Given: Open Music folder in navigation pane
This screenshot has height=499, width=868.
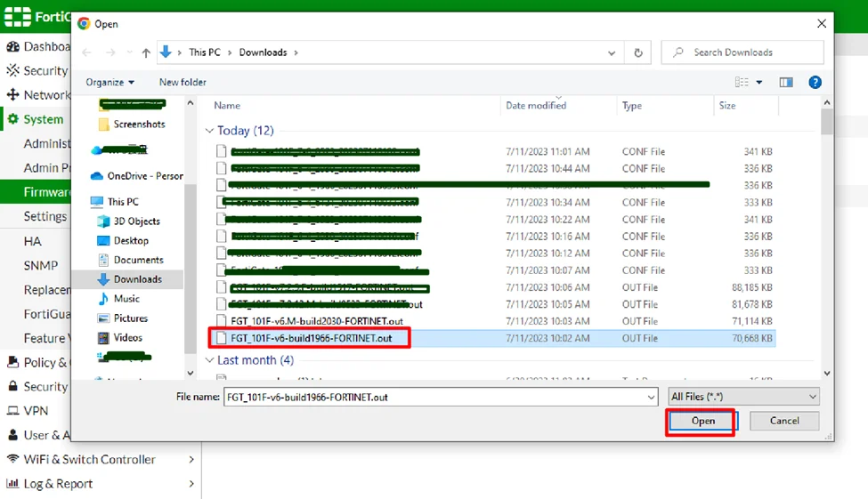Looking at the screenshot, I should [119, 298].
